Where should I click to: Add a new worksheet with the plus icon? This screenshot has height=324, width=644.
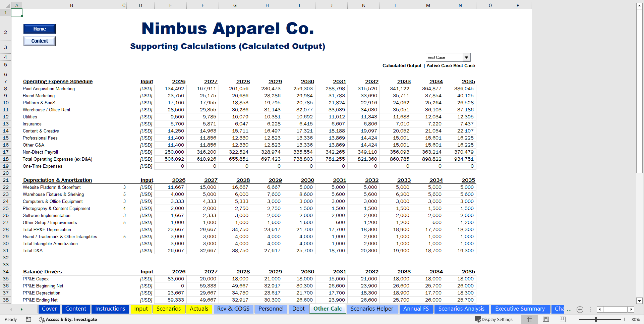(580, 310)
